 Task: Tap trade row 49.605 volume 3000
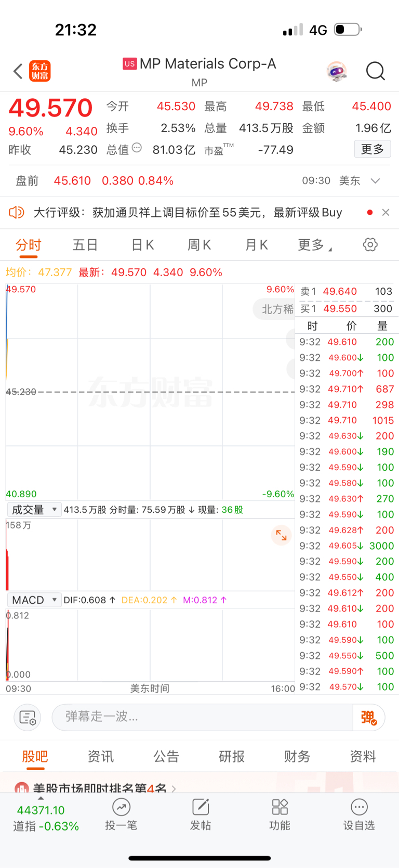[347, 546]
